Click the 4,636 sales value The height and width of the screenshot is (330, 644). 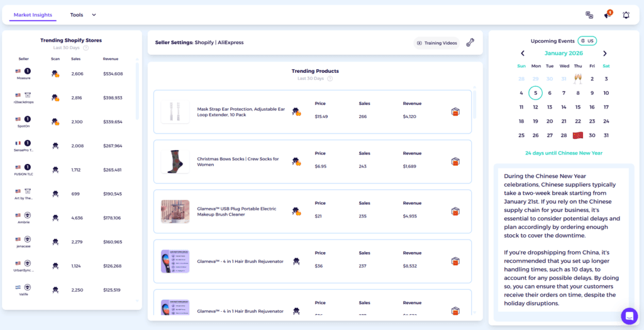tap(77, 218)
